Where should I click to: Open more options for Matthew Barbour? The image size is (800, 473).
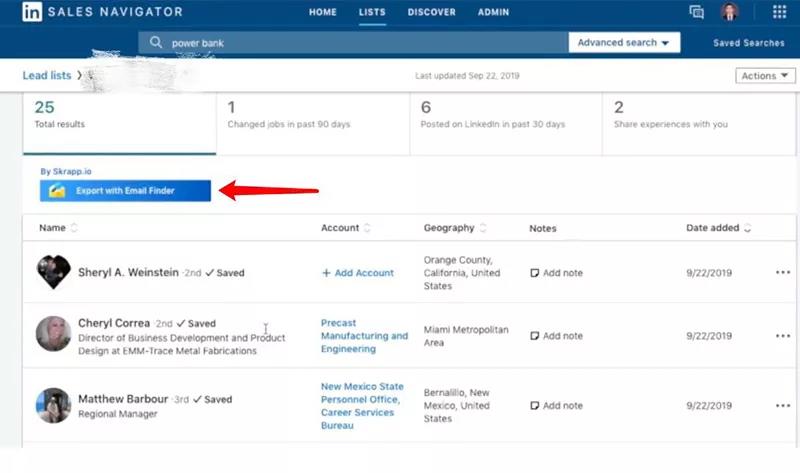tap(782, 406)
